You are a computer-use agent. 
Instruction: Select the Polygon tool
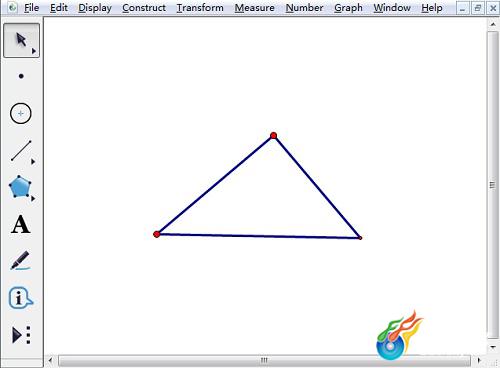(20, 187)
